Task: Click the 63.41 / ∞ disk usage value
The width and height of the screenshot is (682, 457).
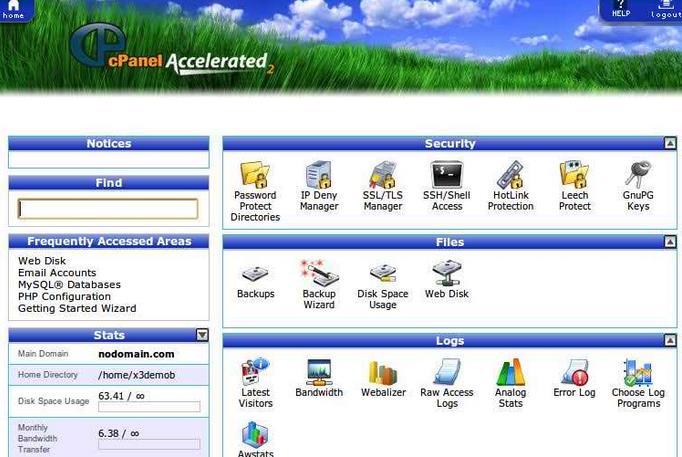Action: [x=121, y=396]
